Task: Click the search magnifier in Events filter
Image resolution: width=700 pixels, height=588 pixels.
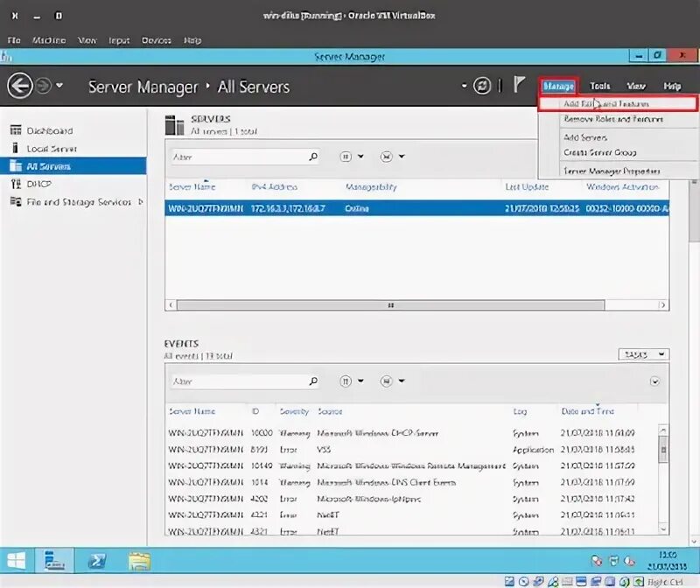Action: point(313,381)
